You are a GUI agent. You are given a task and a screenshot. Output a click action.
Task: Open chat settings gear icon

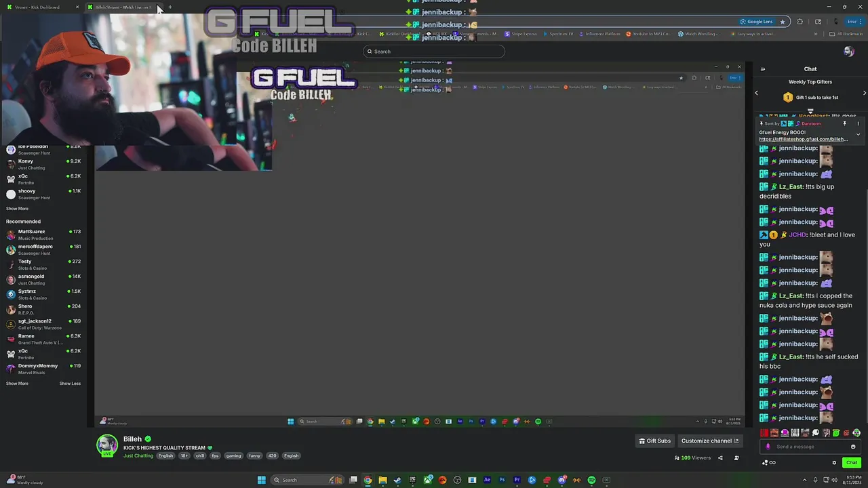pos(834,463)
